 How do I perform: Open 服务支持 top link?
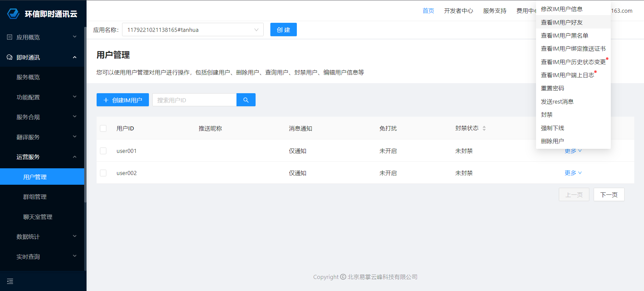click(x=495, y=11)
